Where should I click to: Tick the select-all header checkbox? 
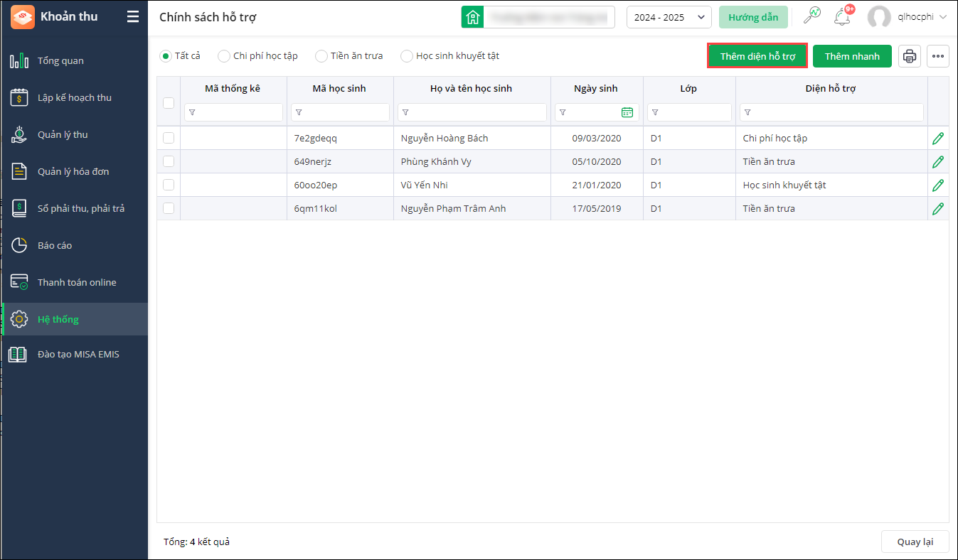(x=169, y=103)
